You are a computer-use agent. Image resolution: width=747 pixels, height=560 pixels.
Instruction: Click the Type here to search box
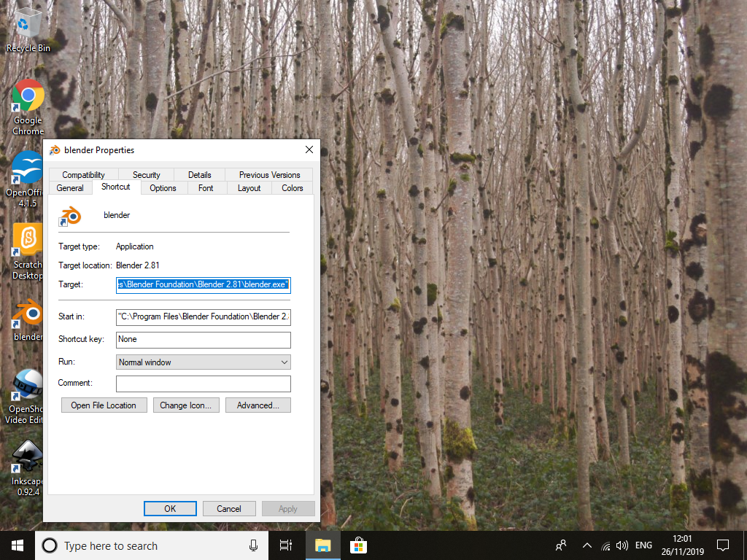[152, 545]
